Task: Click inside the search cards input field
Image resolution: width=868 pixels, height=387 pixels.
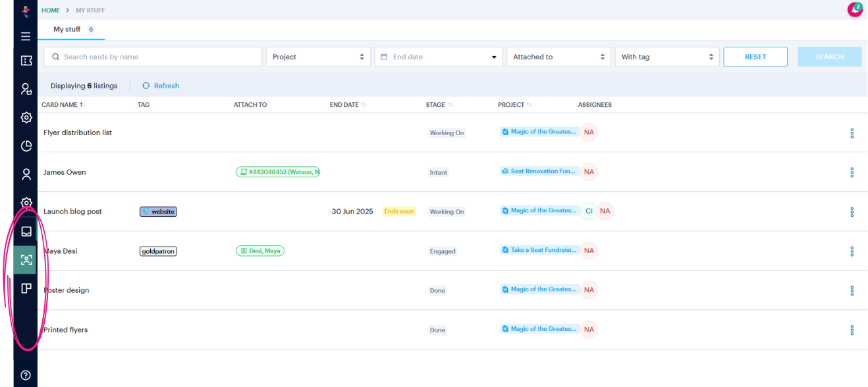Action: pyautogui.click(x=152, y=57)
